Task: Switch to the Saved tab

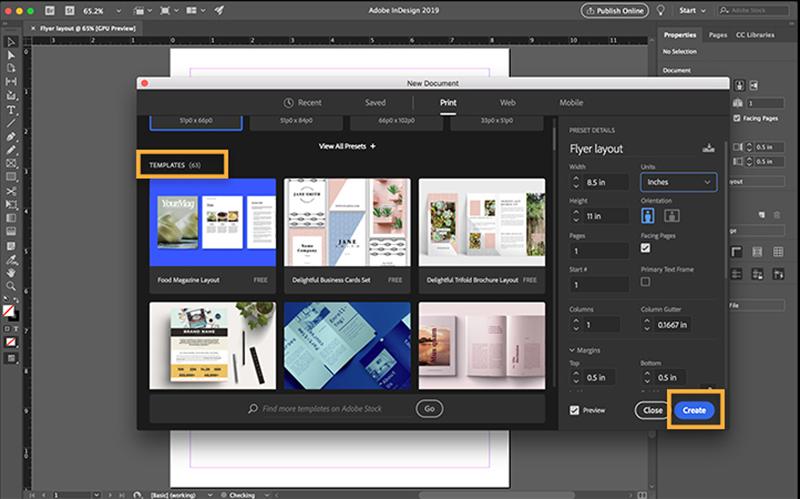Action: (x=375, y=103)
